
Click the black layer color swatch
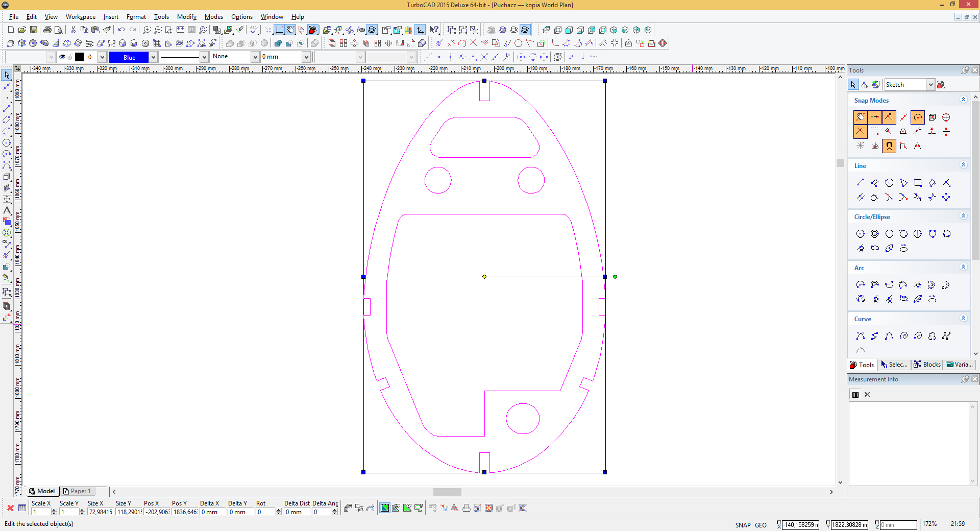[x=79, y=57]
